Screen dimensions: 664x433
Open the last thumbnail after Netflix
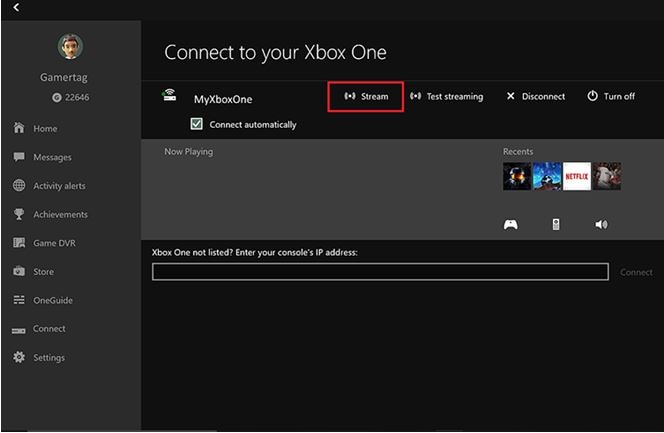pos(607,176)
